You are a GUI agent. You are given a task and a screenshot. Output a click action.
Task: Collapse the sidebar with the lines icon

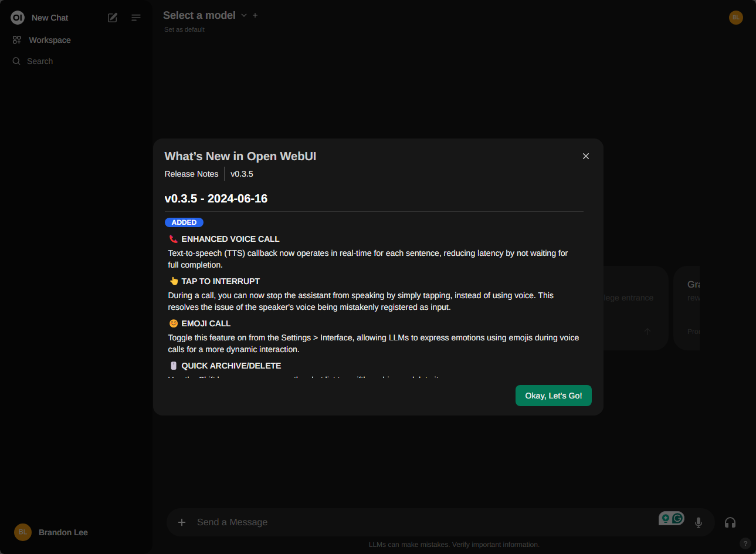(x=136, y=18)
